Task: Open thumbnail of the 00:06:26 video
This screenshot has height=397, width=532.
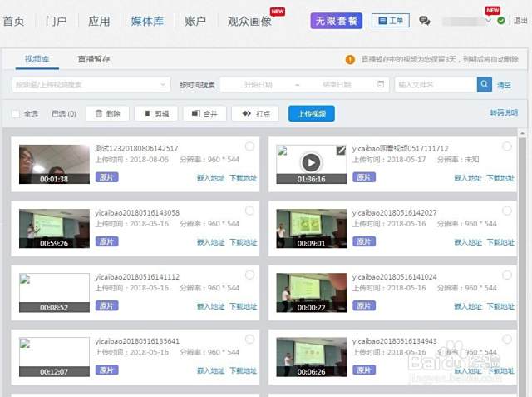Action: click(x=312, y=357)
